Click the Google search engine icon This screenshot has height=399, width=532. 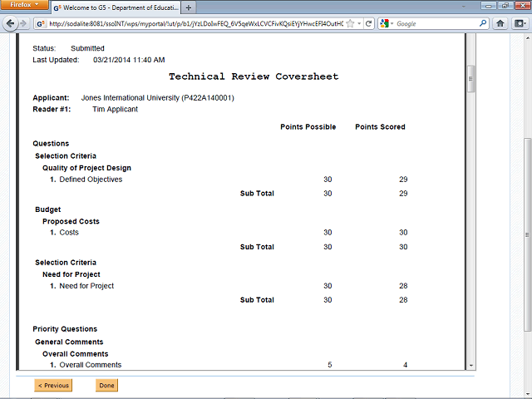384,23
